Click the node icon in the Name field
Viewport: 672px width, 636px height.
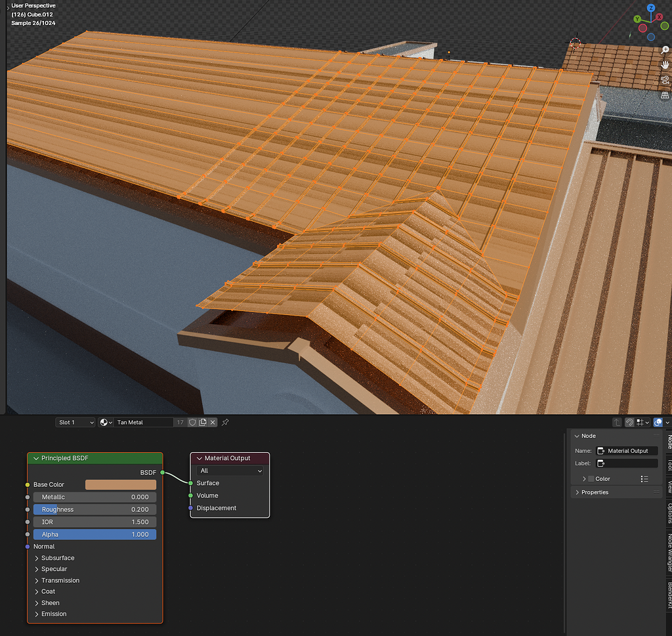pyautogui.click(x=601, y=451)
